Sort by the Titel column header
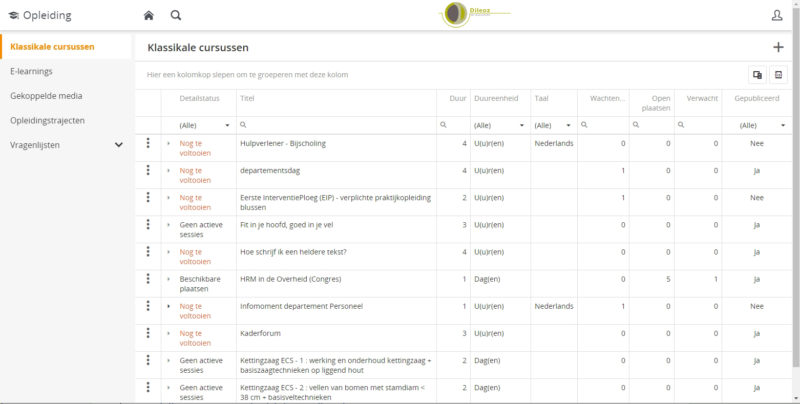Viewport: 800px width, 404px height. coord(247,99)
